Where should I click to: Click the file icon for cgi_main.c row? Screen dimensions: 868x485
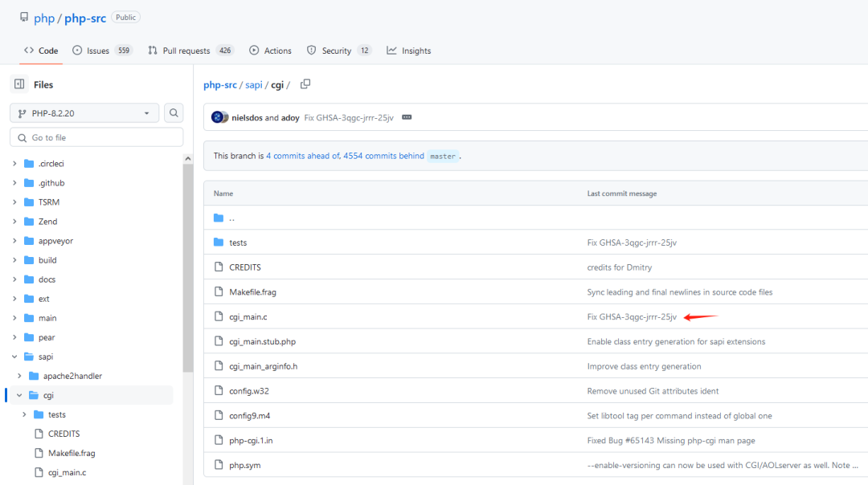point(219,316)
